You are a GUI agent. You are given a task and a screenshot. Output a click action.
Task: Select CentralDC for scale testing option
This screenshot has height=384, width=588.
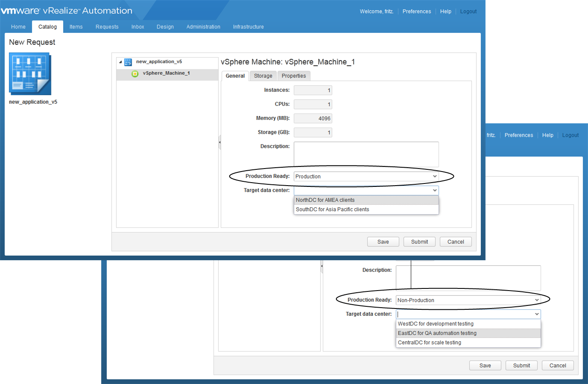pos(468,343)
